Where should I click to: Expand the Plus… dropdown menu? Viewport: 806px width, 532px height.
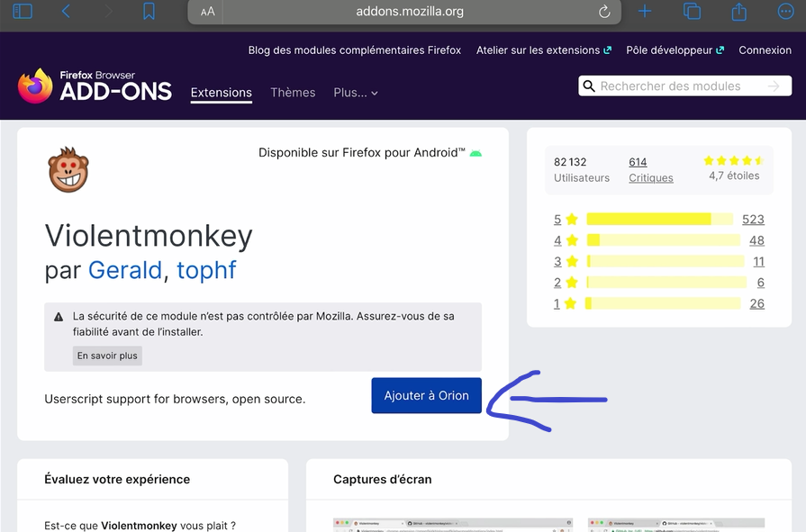click(355, 93)
